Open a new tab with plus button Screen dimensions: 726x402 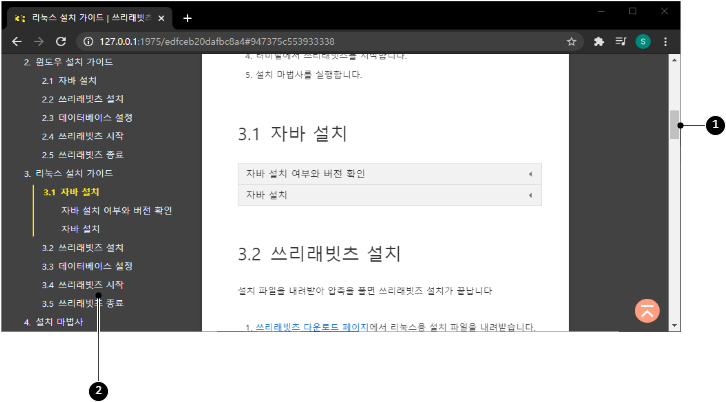187,18
